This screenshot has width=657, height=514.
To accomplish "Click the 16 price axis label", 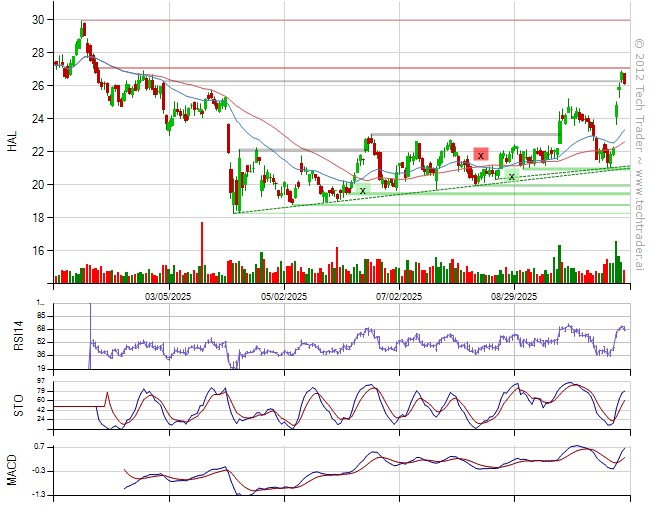I will (37, 251).
